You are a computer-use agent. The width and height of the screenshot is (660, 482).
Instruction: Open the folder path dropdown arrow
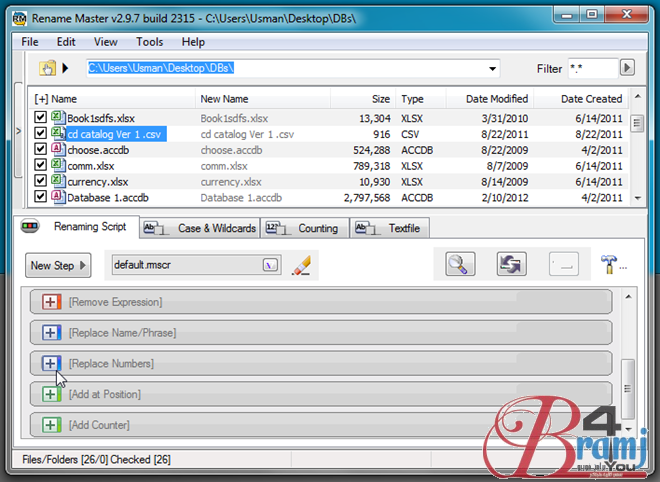[x=492, y=69]
